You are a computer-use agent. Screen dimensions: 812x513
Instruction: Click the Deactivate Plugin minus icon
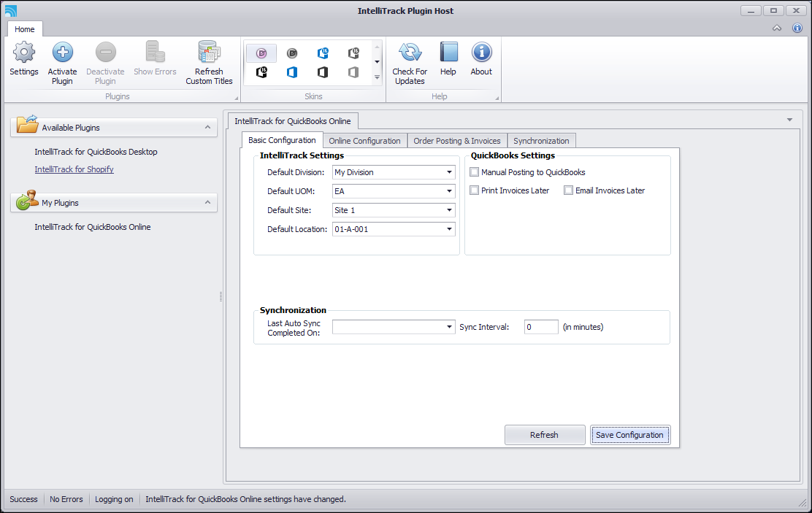105,53
